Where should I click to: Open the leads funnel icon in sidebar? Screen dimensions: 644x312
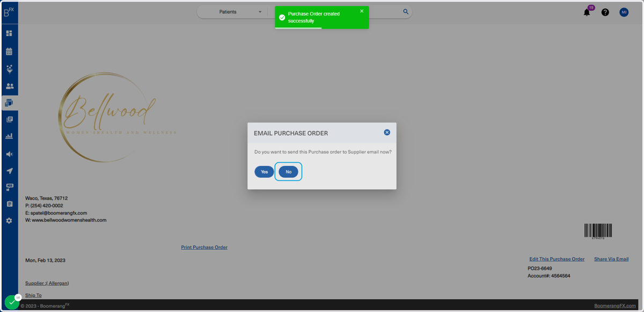[9, 69]
